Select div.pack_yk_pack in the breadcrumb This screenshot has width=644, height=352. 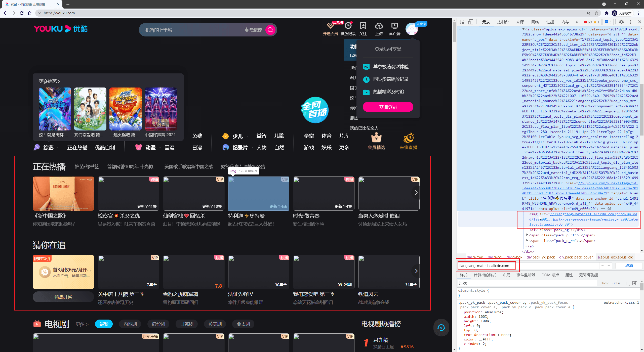point(541,257)
